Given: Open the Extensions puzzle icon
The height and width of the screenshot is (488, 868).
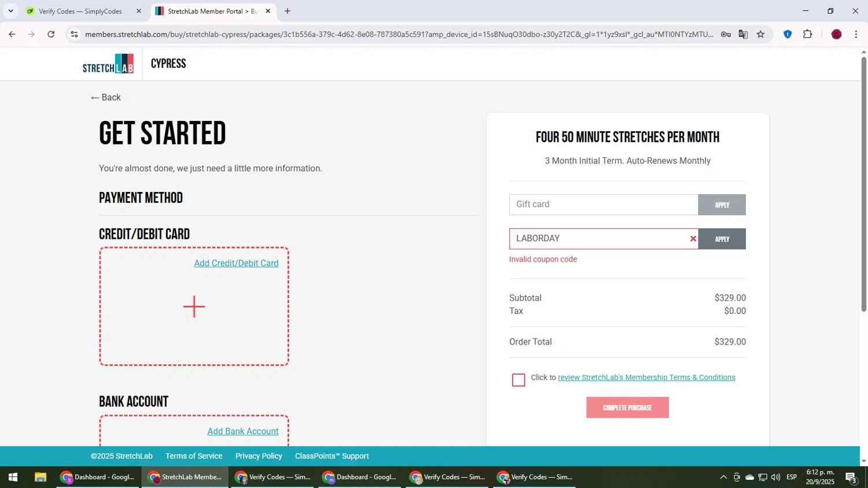Looking at the screenshot, I should tap(808, 34).
